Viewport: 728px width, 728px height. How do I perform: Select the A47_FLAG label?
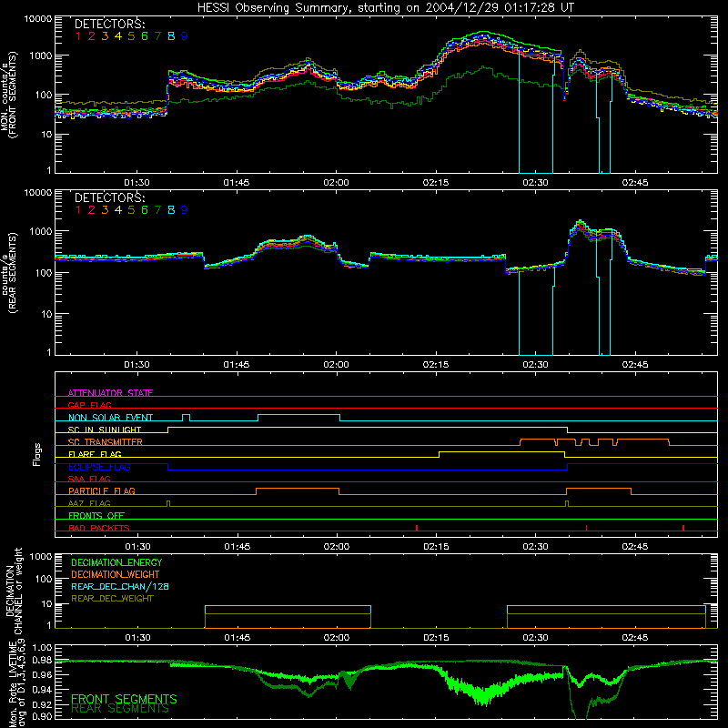(89, 503)
